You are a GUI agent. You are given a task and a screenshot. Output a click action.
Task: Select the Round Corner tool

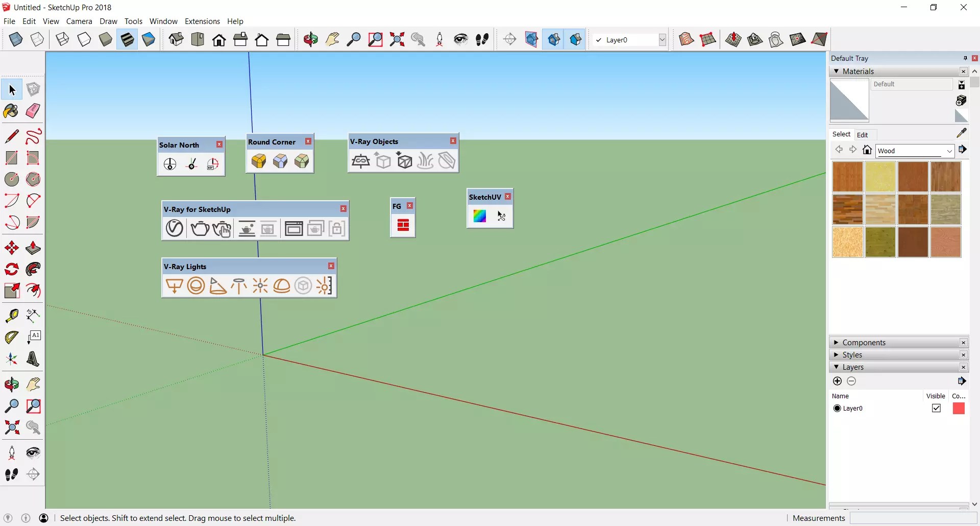click(259, 161)
